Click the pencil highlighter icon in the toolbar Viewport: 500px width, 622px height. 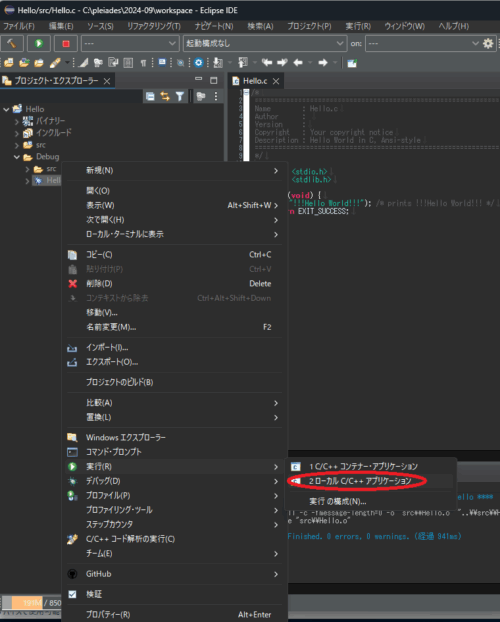pos(55,63)
